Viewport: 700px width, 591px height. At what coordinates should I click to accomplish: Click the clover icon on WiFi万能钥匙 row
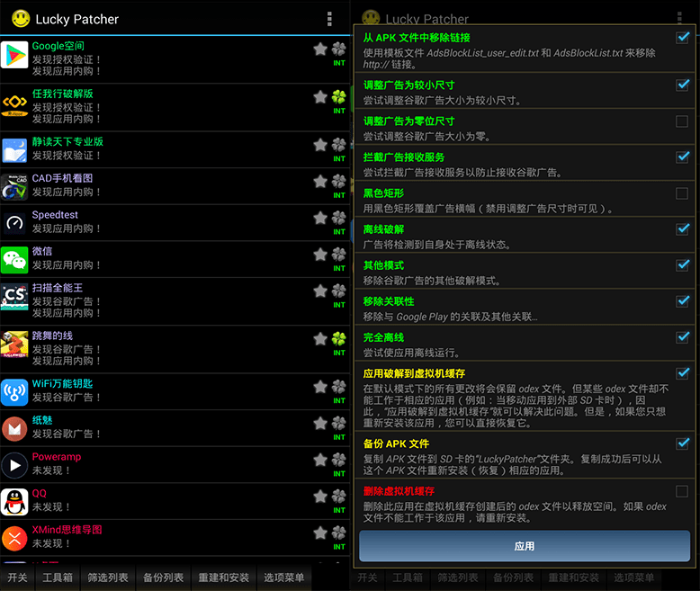339,387
